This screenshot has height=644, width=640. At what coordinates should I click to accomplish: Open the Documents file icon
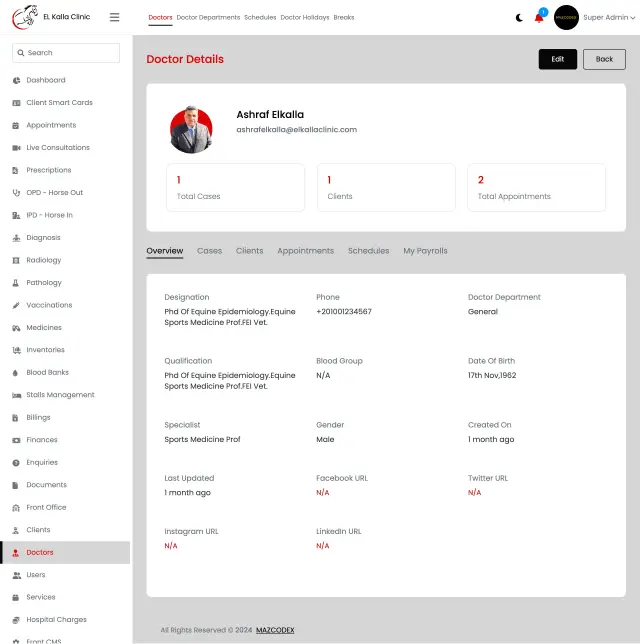pyautogui.click(x=16, y=485)
